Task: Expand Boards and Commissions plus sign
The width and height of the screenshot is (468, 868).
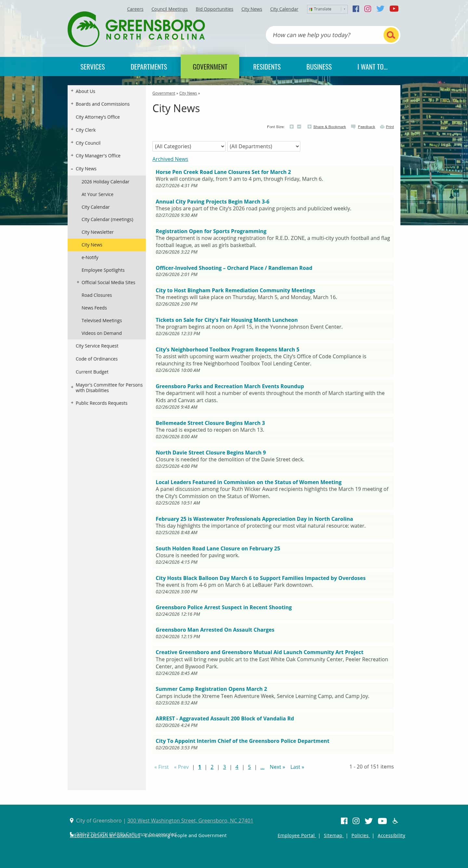Action: (x=72, y=104)
